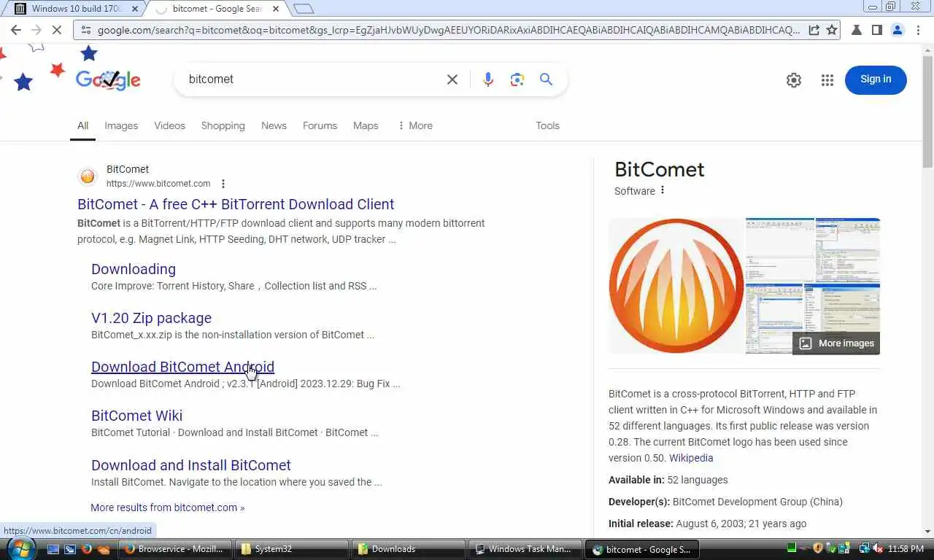Open the Chrome profile avatar

[x=898, y=30]
